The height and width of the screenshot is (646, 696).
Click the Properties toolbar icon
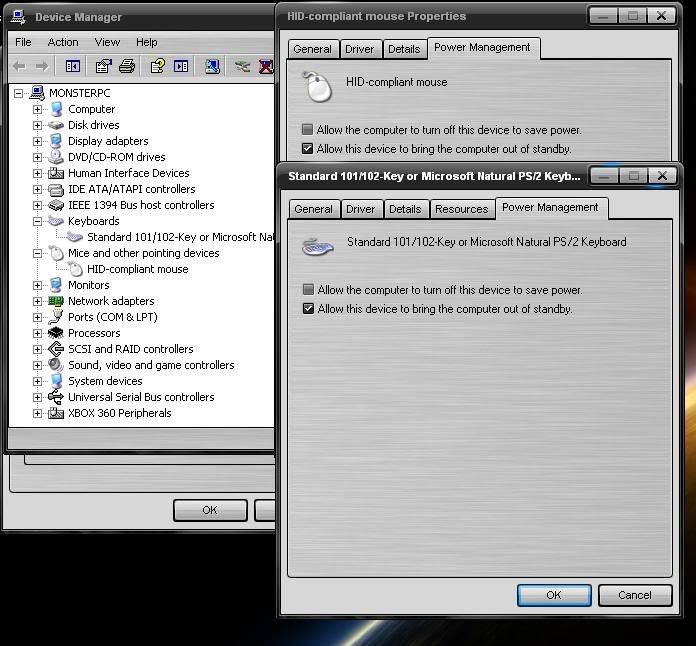[103, 66]
